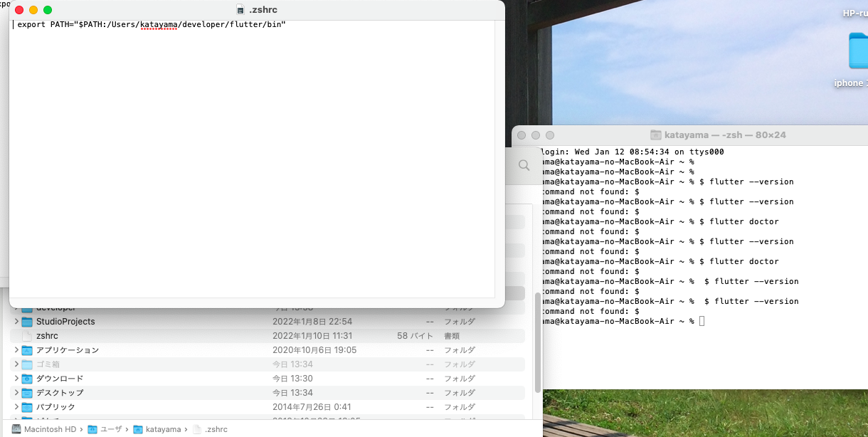Click the パブリック folder icon

coord(27,407)
